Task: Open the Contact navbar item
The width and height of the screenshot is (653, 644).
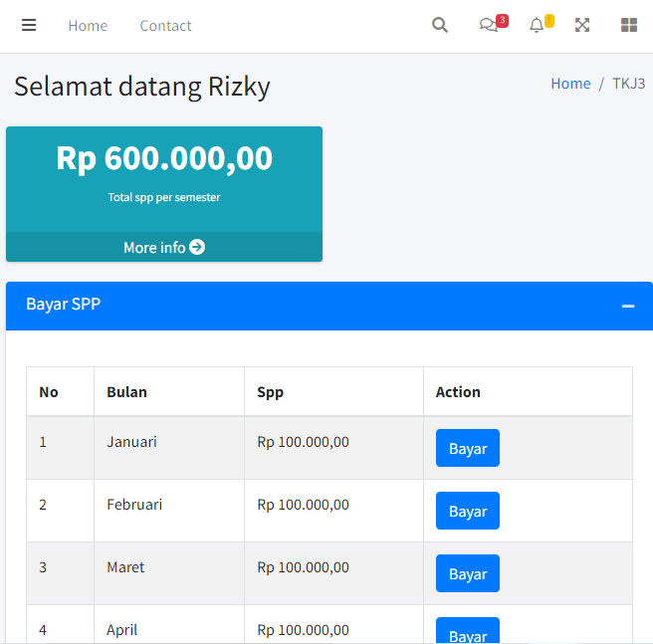Action: [x=165, y=26]
